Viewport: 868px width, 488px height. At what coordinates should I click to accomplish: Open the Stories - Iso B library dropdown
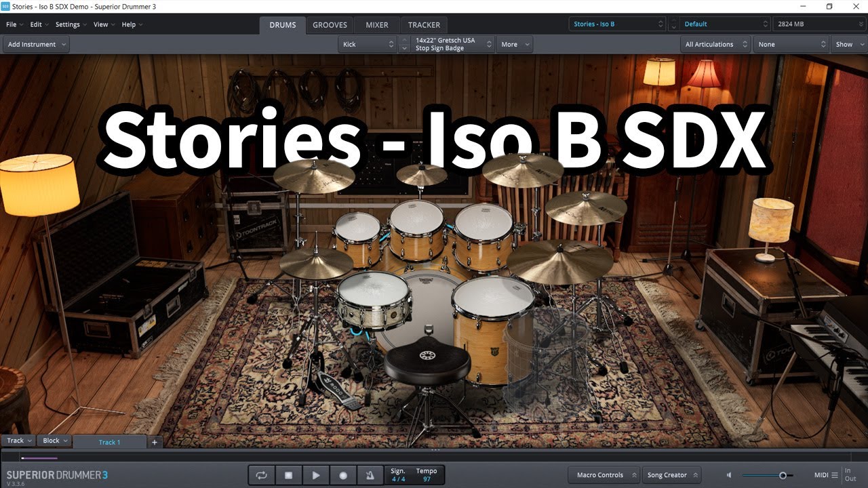coord(618,24)
